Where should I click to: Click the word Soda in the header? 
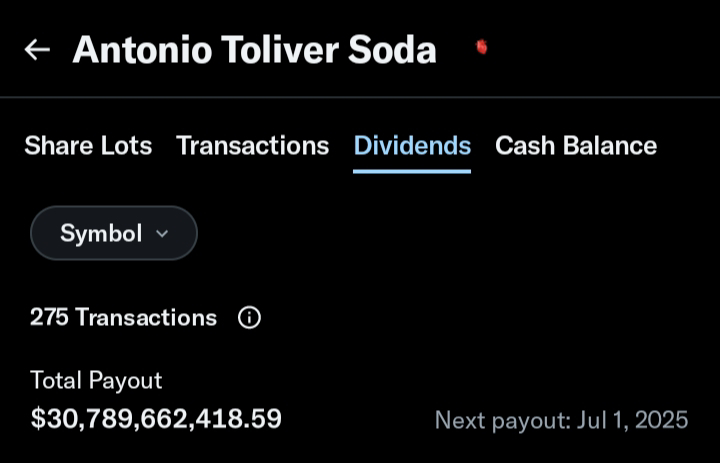click(x=392, y=50)
